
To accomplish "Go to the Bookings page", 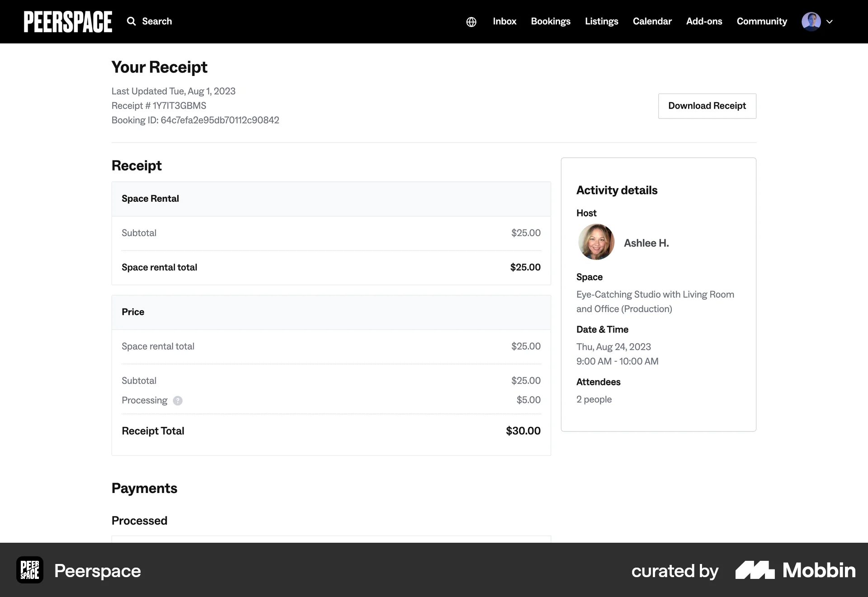I will click(551, 21).
